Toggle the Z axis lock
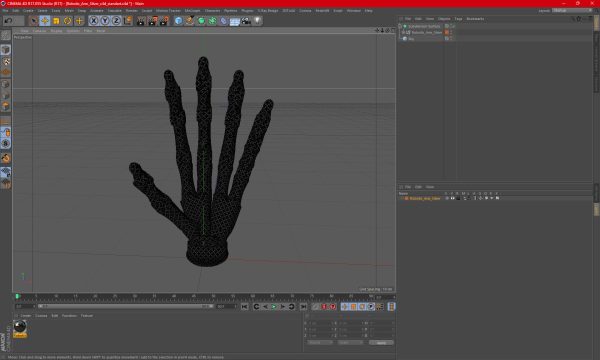Screen dimensions: 600x360 (116, 21)
